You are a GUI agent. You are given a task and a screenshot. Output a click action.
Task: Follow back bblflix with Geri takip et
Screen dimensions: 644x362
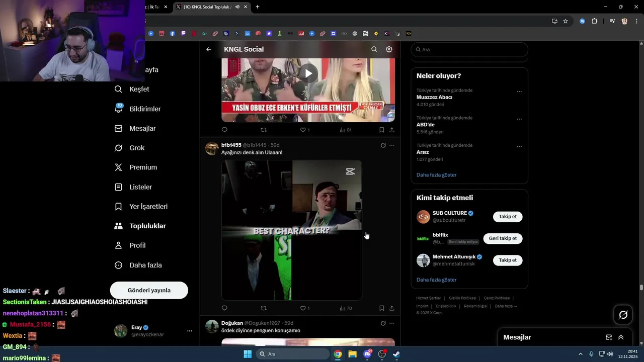pyautogui.click(x=503, y=238)
